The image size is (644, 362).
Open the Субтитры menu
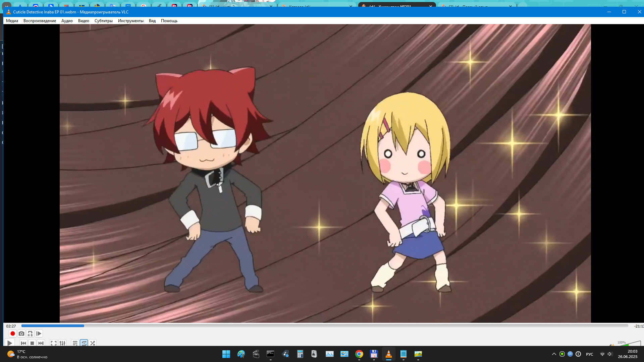coord(103,21)
